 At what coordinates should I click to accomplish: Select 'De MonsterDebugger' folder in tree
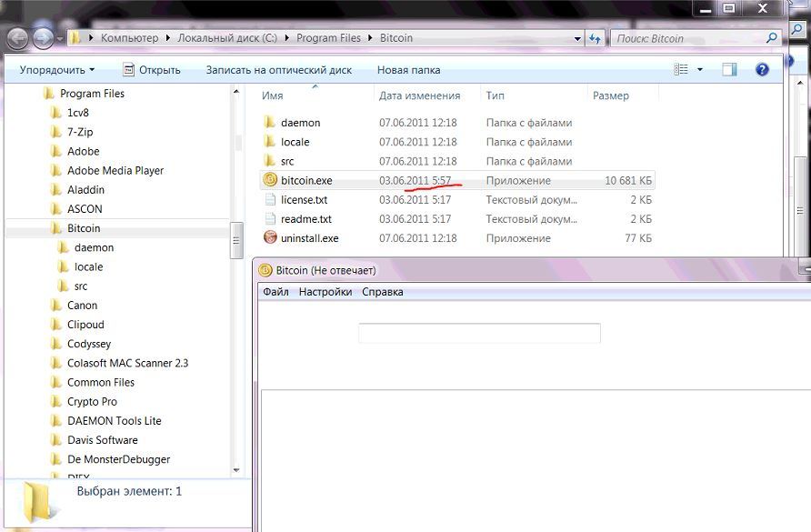pyautogui.click(x=118, y=459)
